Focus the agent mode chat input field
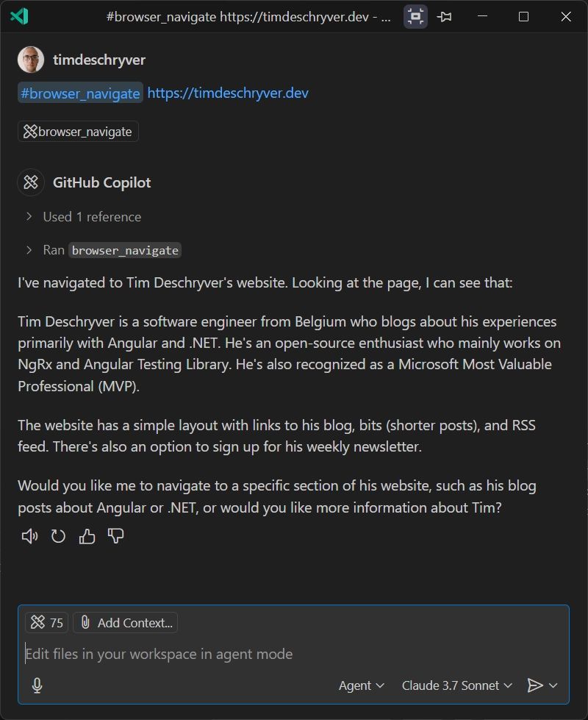 294,654
